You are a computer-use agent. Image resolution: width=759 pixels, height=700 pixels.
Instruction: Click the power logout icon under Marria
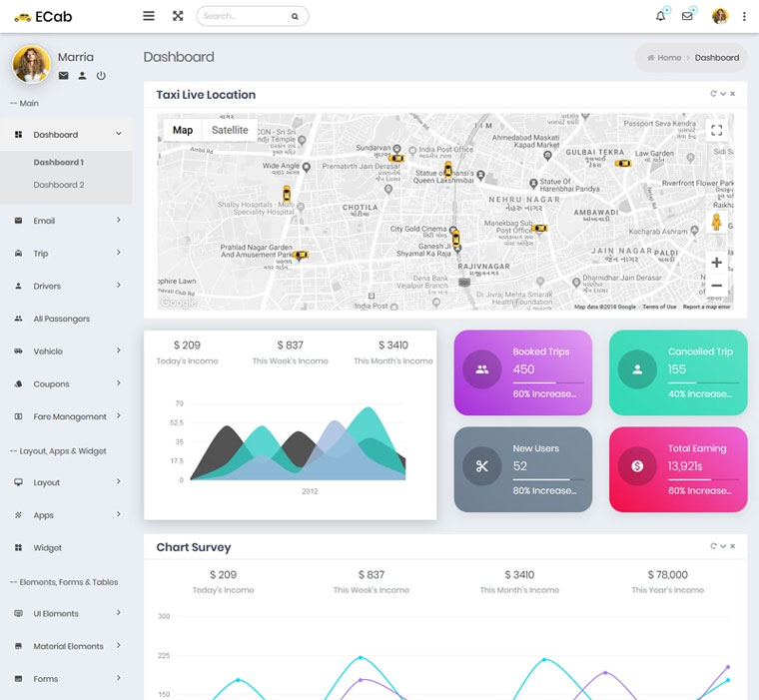click(101, 76)
